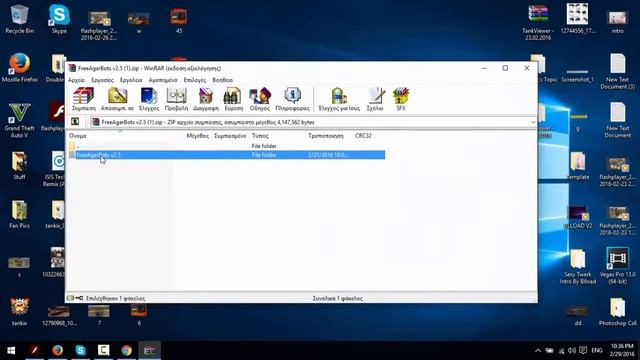Click the Windows Start button
The image size is (640, 360).
pyautogui.click(x=11, y=350)
